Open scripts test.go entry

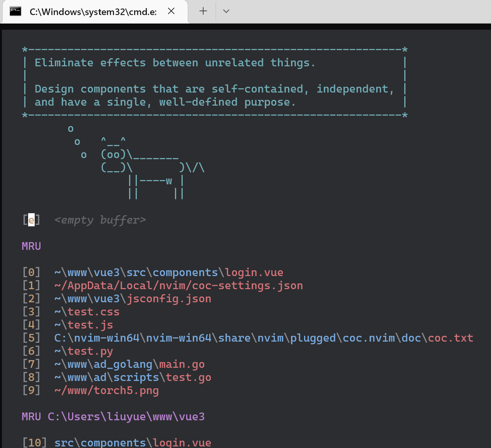[133, 377]
